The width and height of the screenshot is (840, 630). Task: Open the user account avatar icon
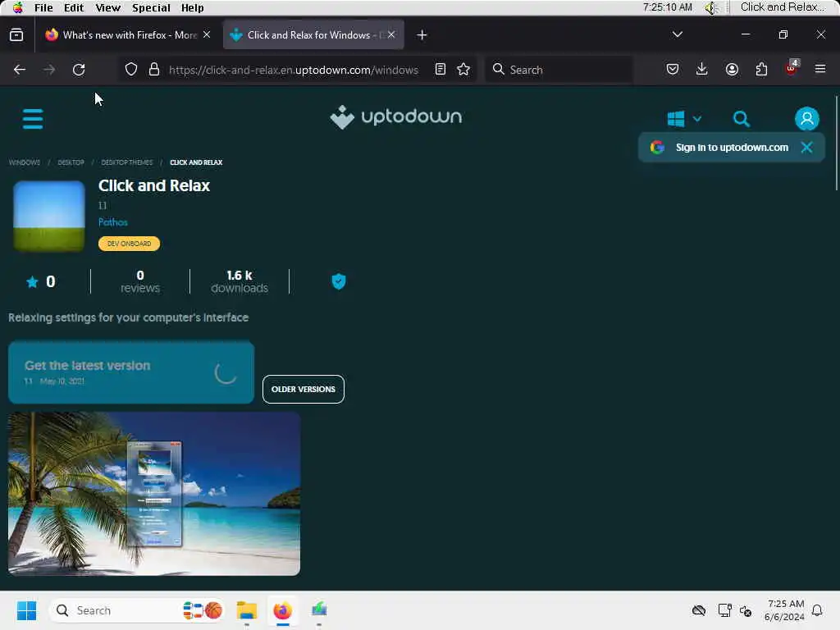coord(807,118)
